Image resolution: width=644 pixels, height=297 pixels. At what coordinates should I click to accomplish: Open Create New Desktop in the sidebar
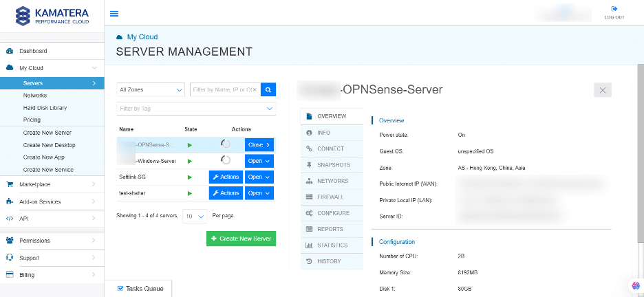tap(50, 145)
